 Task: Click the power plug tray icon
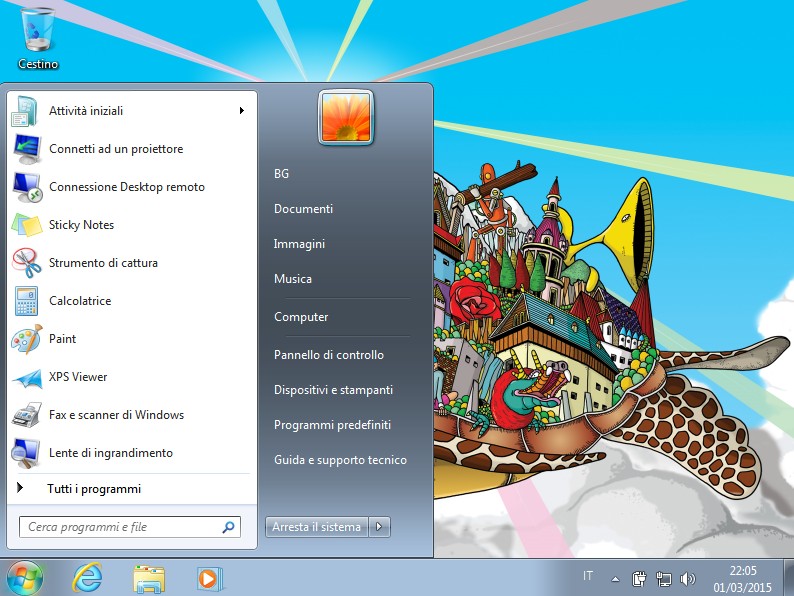[x=639, y=578]
